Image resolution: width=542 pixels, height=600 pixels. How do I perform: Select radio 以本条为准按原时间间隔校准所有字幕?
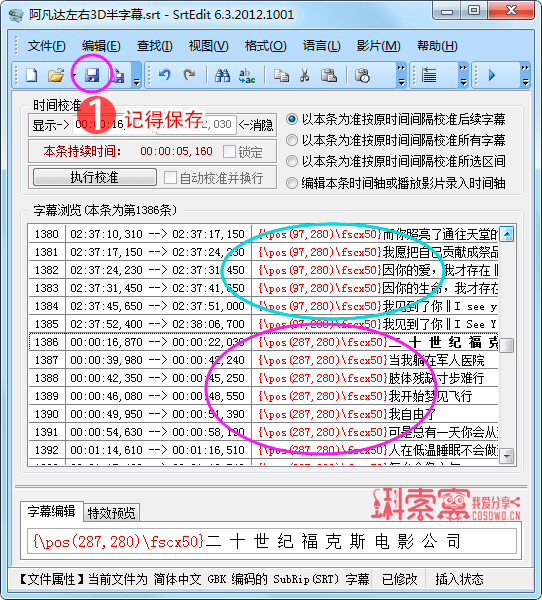pos(292,140)
